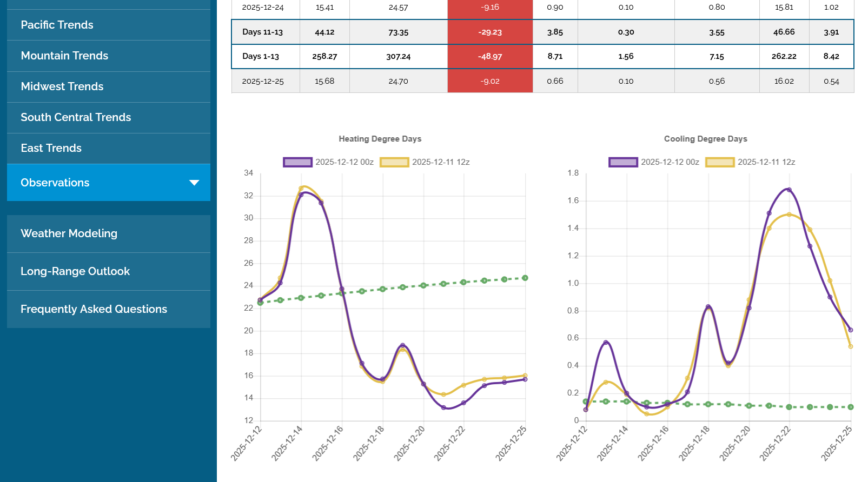This screenshot has height=482, width=868.
Task: Open East Trends section
Action: pyautogui.click(x=51, y=148)
